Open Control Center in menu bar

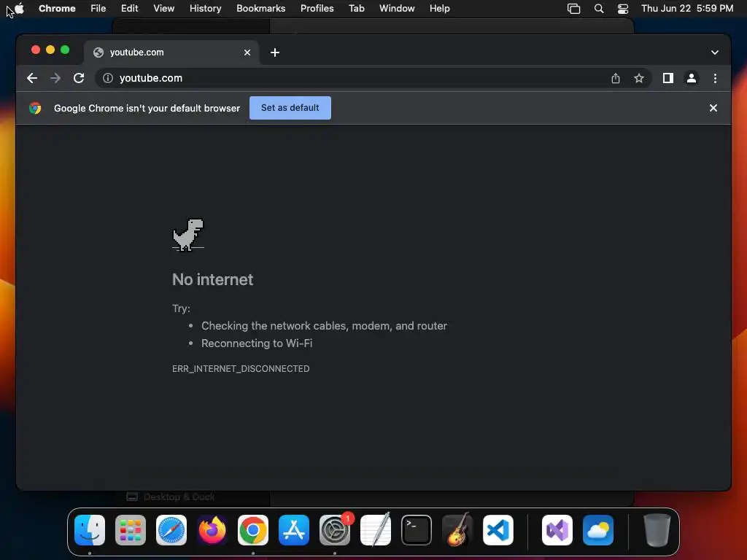point(623,9)
